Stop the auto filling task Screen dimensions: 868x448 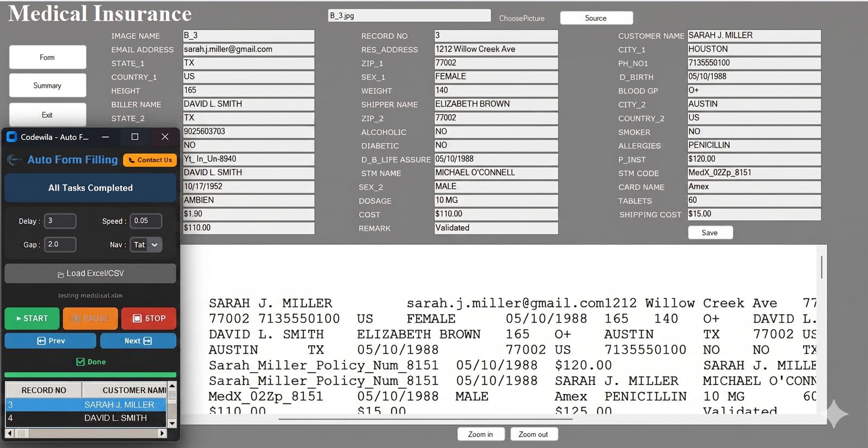point(149,318)
